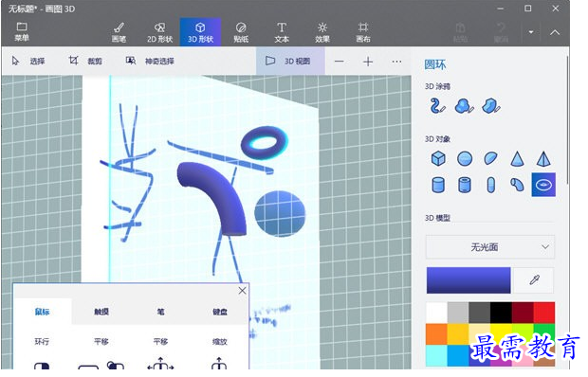The image size is (588, 377).
Task: Click the greyed-out undo icon
Action: [501, 28]
